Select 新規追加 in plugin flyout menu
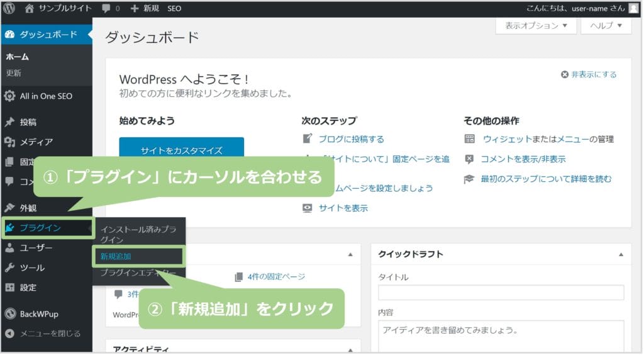 pos(116,256)
